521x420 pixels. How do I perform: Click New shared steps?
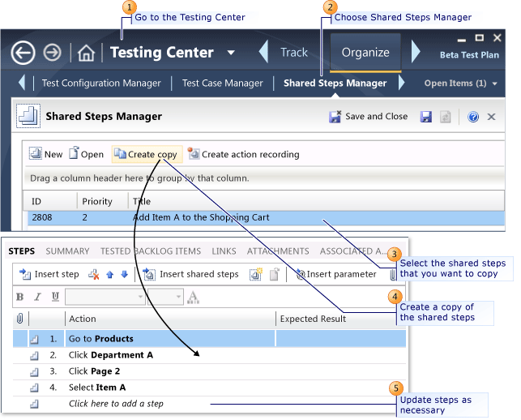click(x=45, y=154)
